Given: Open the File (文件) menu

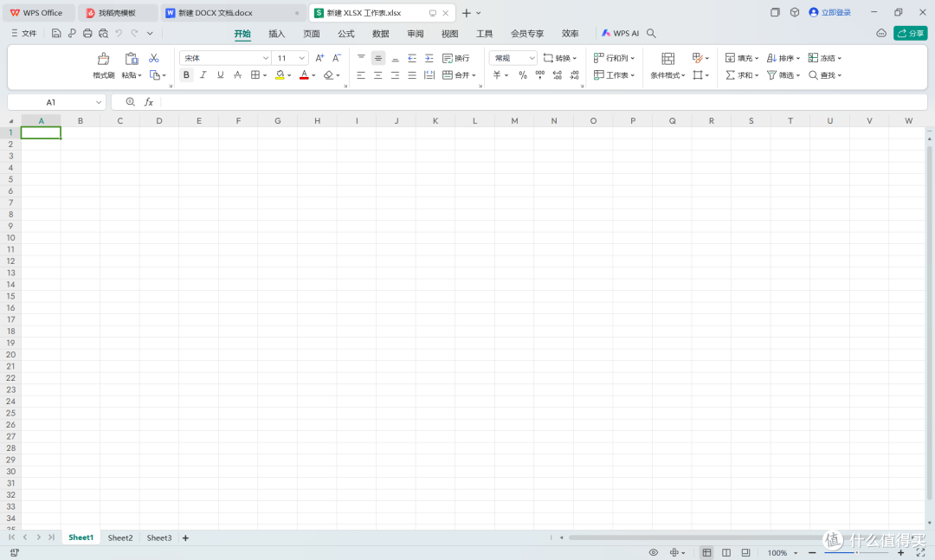Looking at the screenshot, I should pyautogui.click(x=24, y=34).
